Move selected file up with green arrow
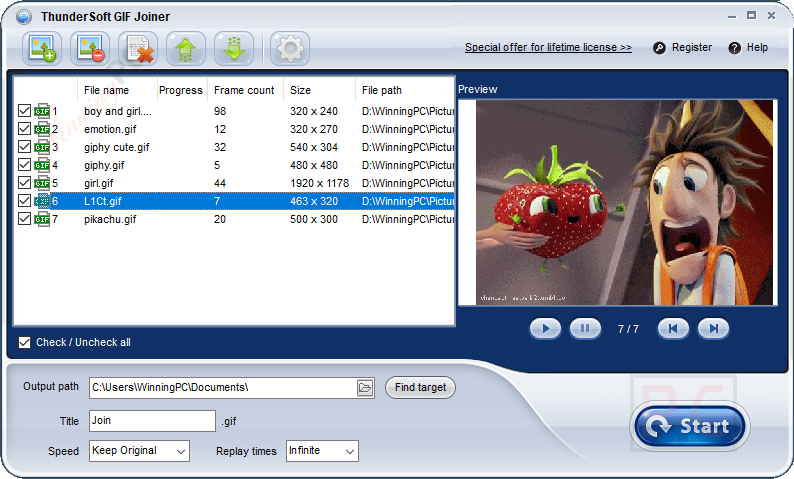This screenshot has height=479, width=794. (186, 49)
